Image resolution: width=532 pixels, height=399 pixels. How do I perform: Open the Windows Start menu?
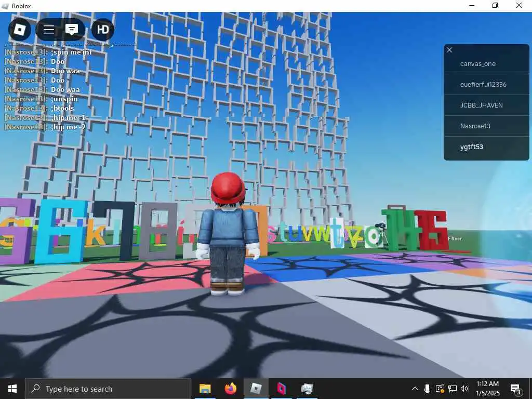tap(12, 389)
